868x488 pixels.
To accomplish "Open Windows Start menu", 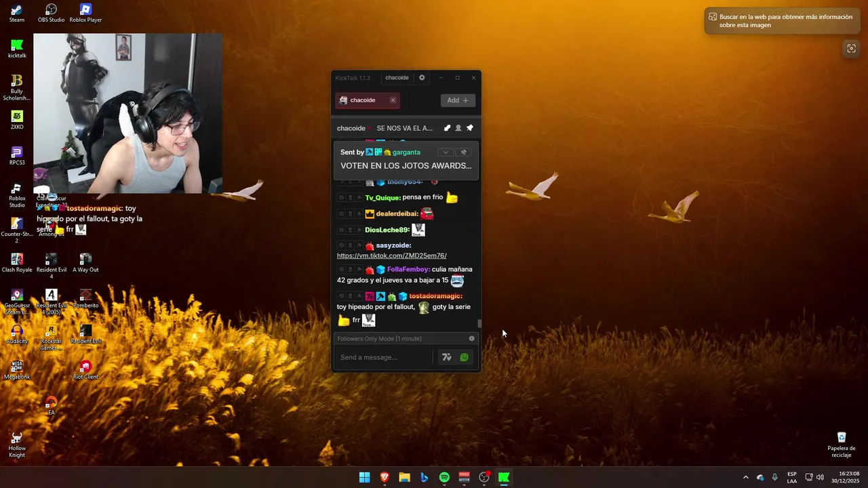I will tap(364, 477).
